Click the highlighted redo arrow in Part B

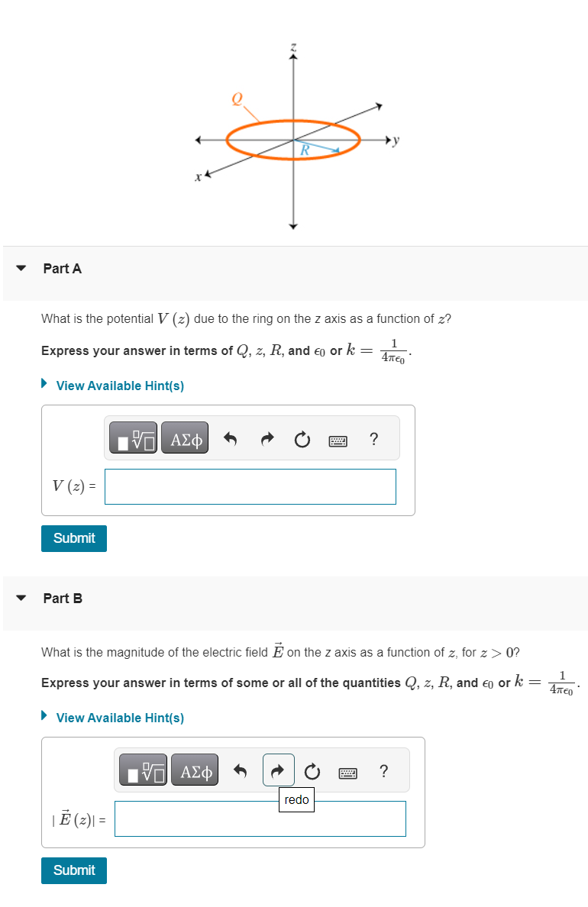pos(278,770)
